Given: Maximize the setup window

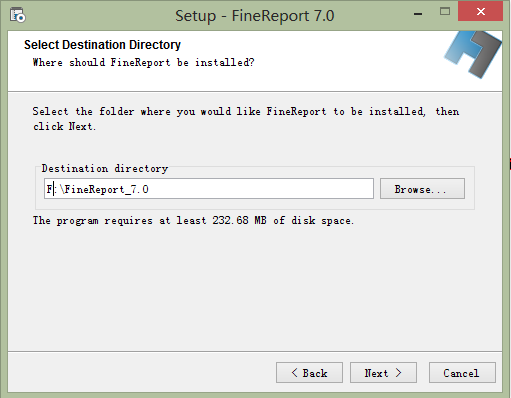Looking at the screenshot, I should pos(445,12).
